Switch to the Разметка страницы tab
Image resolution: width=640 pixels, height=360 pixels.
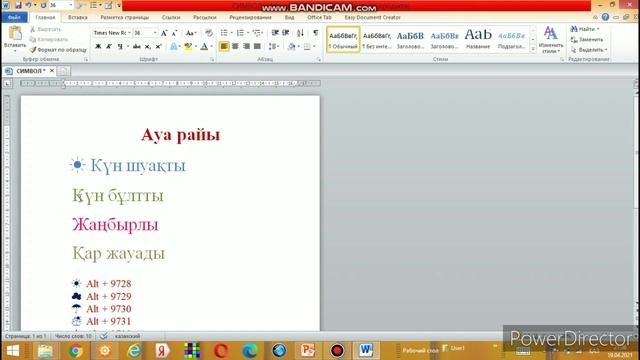124,18
